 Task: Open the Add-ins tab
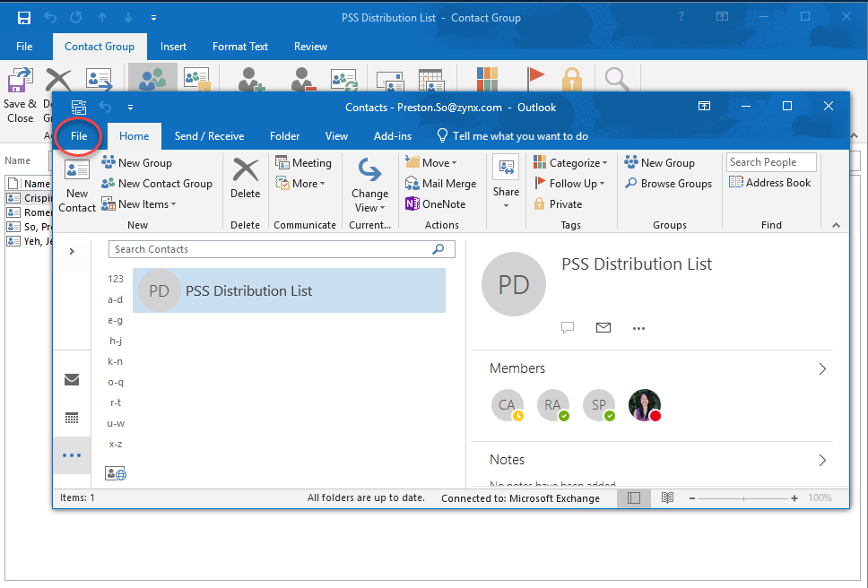393,136
